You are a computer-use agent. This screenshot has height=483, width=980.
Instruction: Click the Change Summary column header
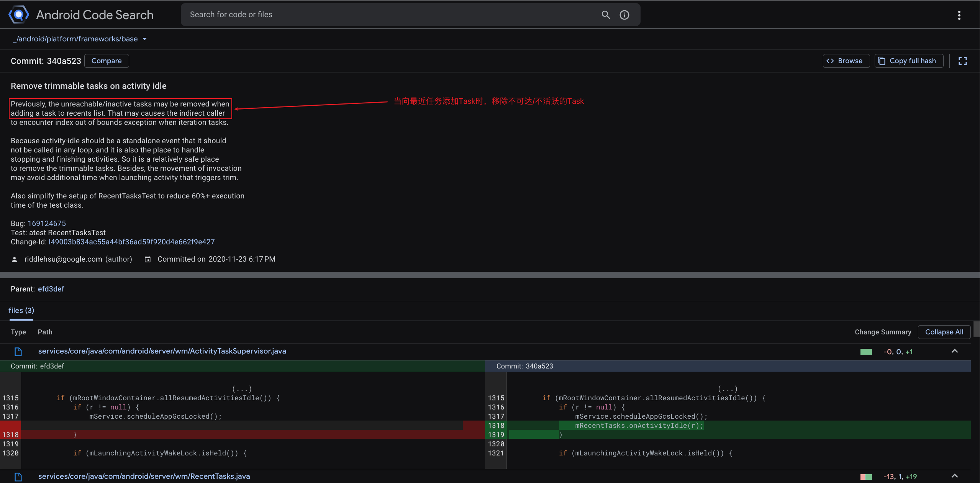[x=883, y=332]
